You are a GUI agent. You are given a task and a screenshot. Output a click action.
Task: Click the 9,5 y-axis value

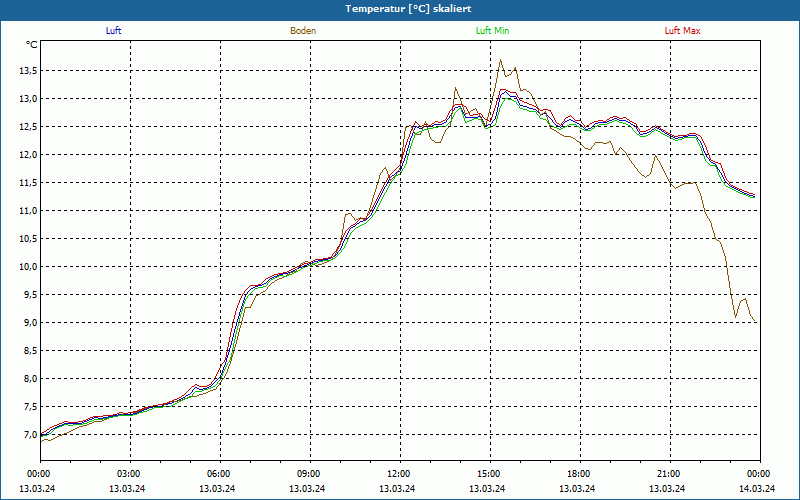[x=30, y=295]
